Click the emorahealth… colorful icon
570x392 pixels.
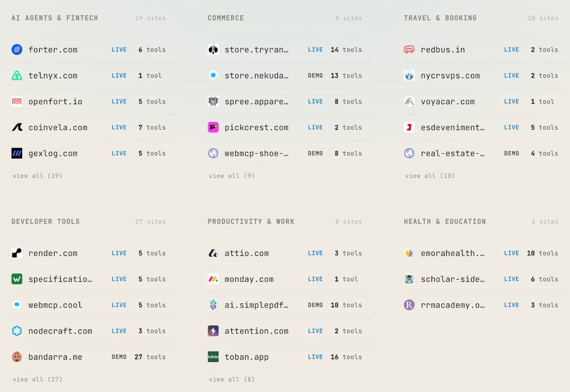409,253
